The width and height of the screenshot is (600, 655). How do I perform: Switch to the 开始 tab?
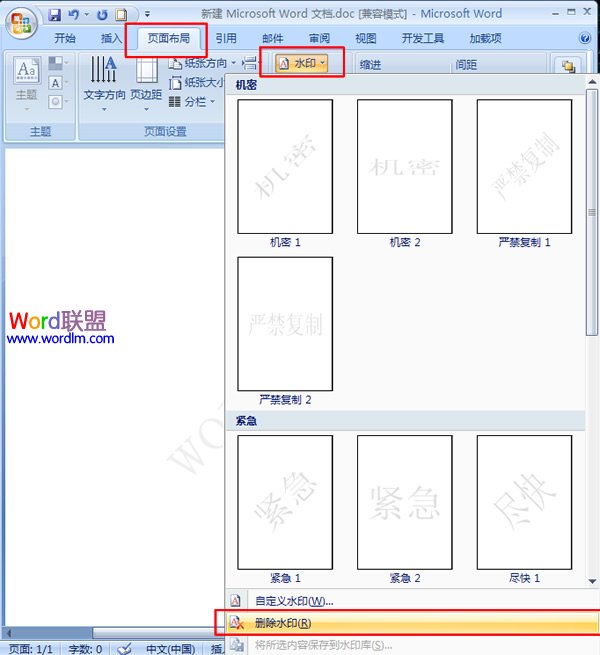pyautogui.click(x=65, y=38)
